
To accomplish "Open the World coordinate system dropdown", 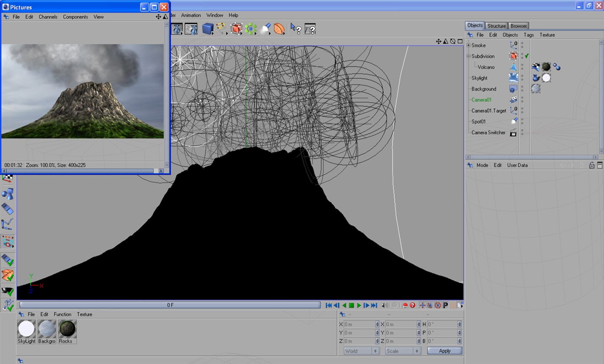I will pyautogui.click(x=361, y=351).
